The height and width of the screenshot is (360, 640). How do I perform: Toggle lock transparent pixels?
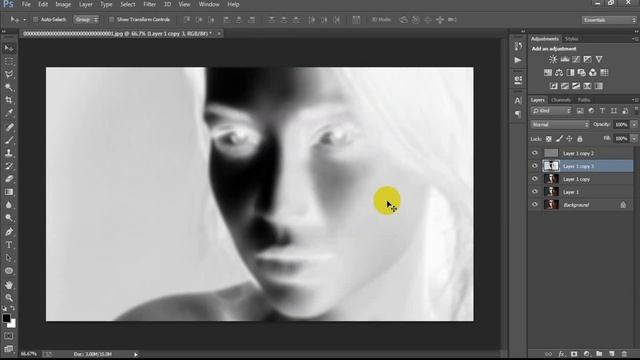(549, 139)
